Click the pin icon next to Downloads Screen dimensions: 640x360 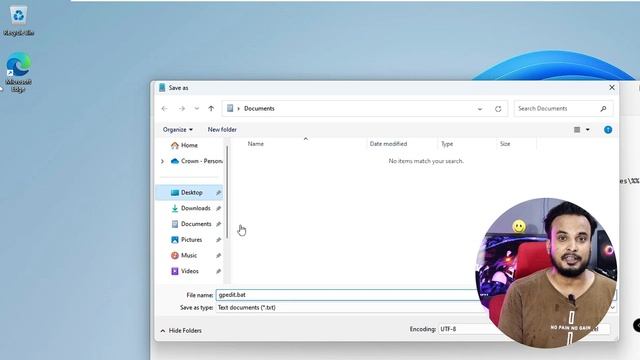(218, 208)
